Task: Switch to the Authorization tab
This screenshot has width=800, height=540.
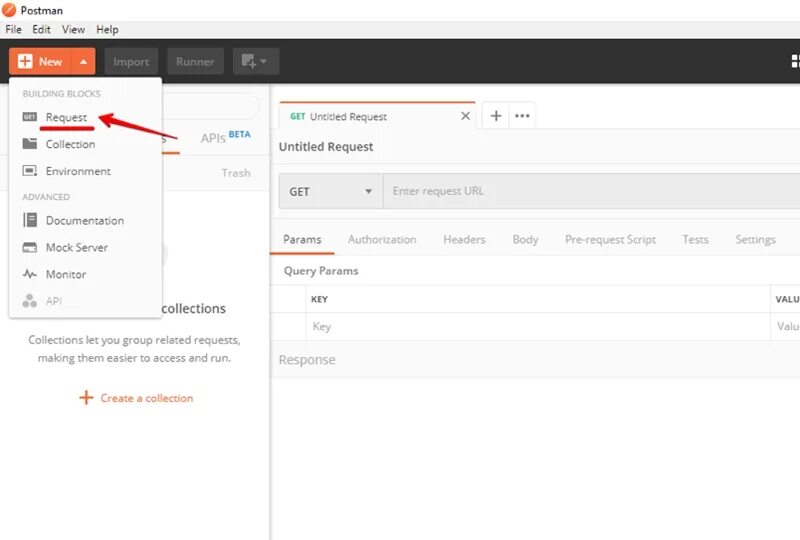Action: 382,239
